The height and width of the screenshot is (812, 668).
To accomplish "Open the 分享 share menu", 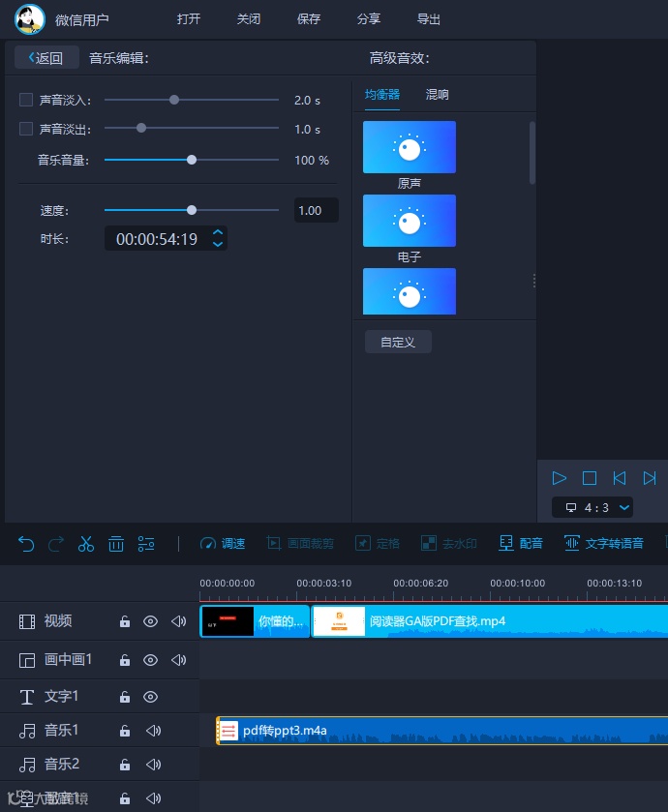I will point(369,19).
